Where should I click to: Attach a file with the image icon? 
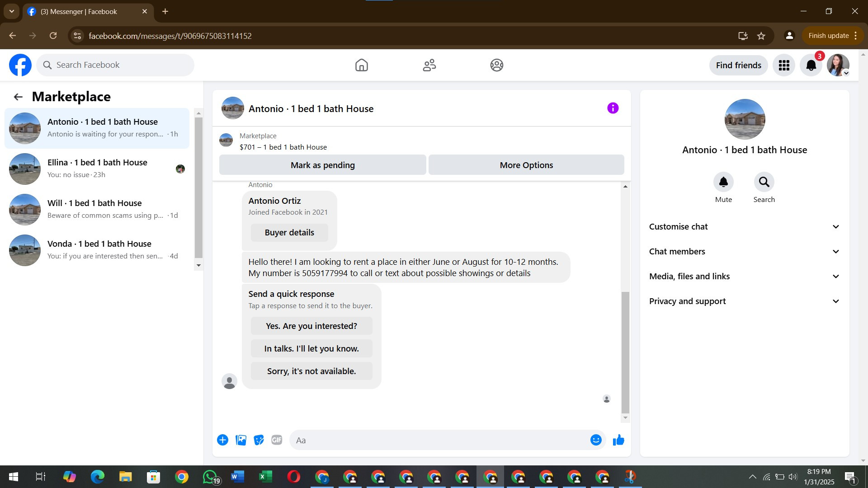[x=241, y=440]
